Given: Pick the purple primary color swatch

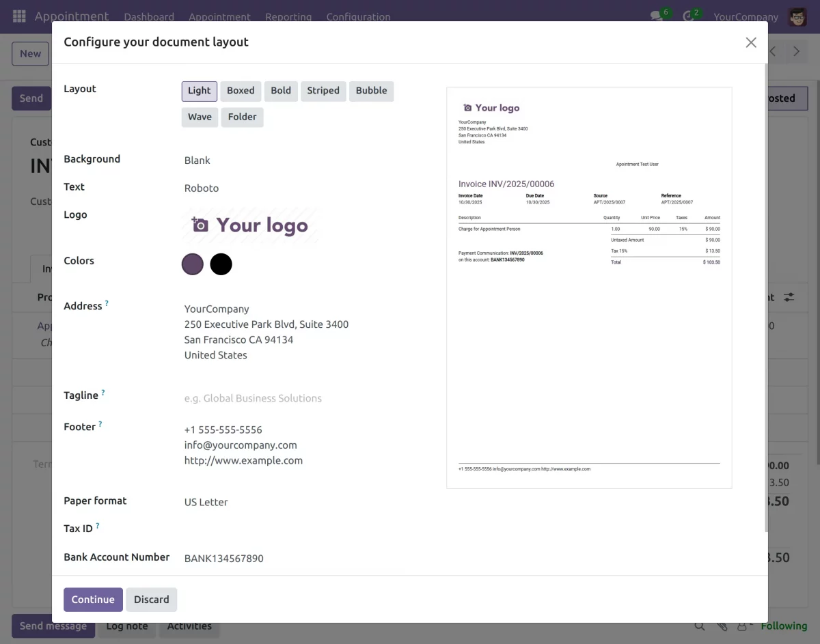Looking at the screenshot, I should tap(192, 264).
